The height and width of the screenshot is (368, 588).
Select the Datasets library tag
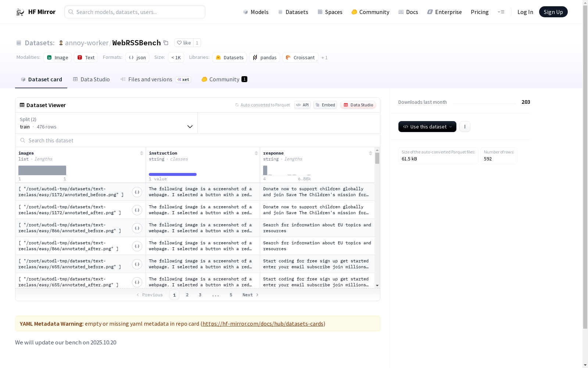230,57
